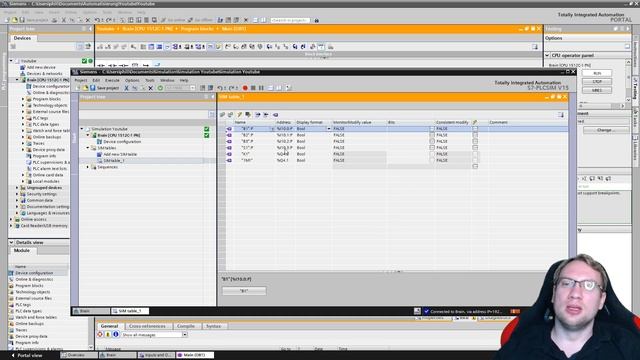
Task: Open the Compile tab
Action: coord(186,326)
